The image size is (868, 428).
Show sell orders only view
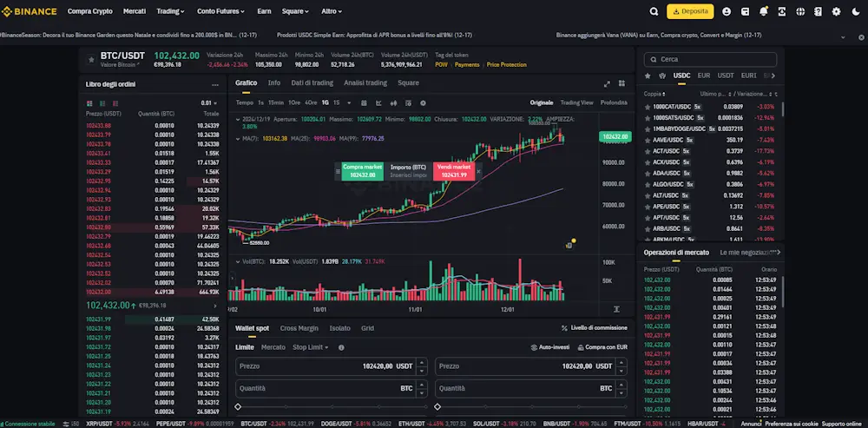coord(115,103)
